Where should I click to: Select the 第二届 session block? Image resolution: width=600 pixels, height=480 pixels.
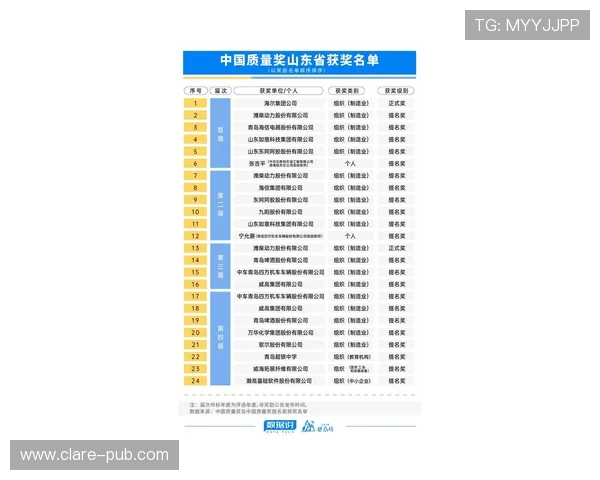pyautogui.click(x=220, y=206)
